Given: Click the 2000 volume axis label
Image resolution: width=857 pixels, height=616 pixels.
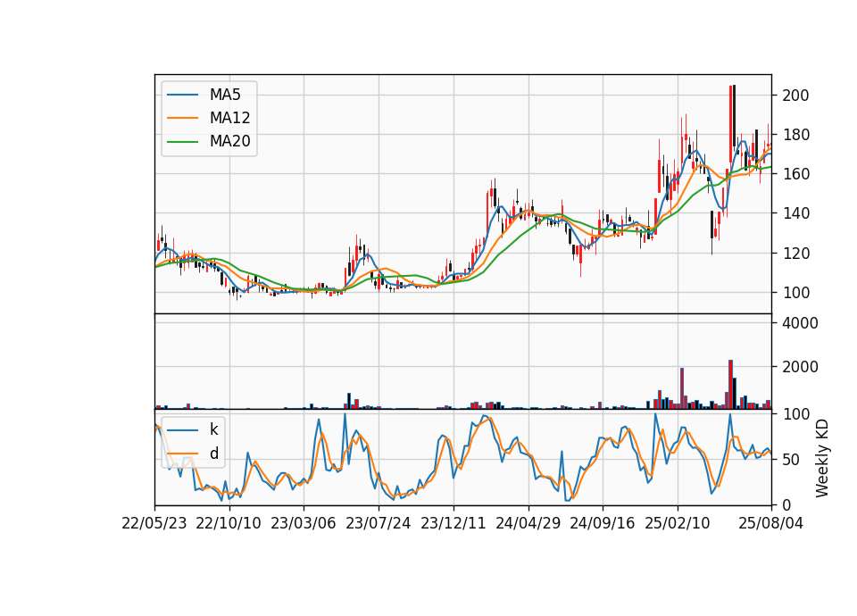Looking at the screenshot, I should pos(800,367).
